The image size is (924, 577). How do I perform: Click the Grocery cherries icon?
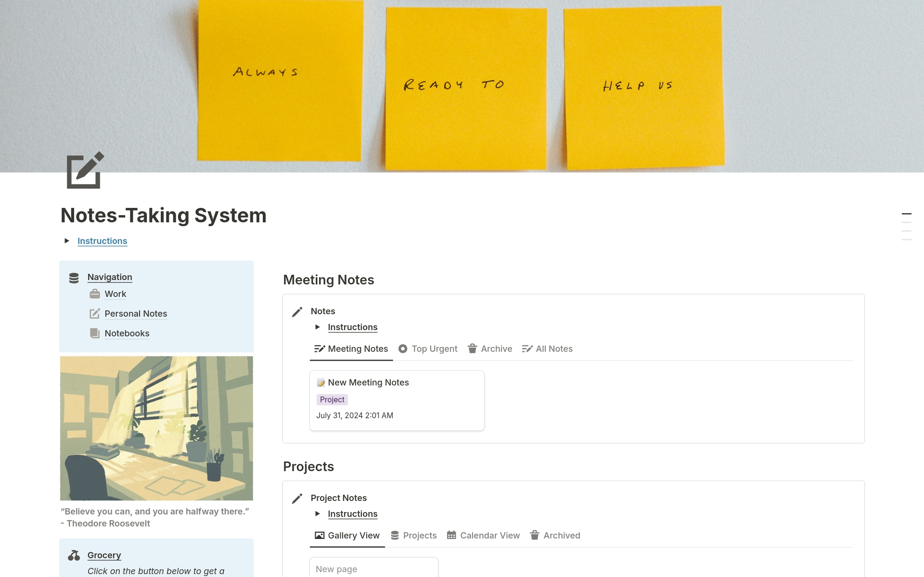coord(74,555)
